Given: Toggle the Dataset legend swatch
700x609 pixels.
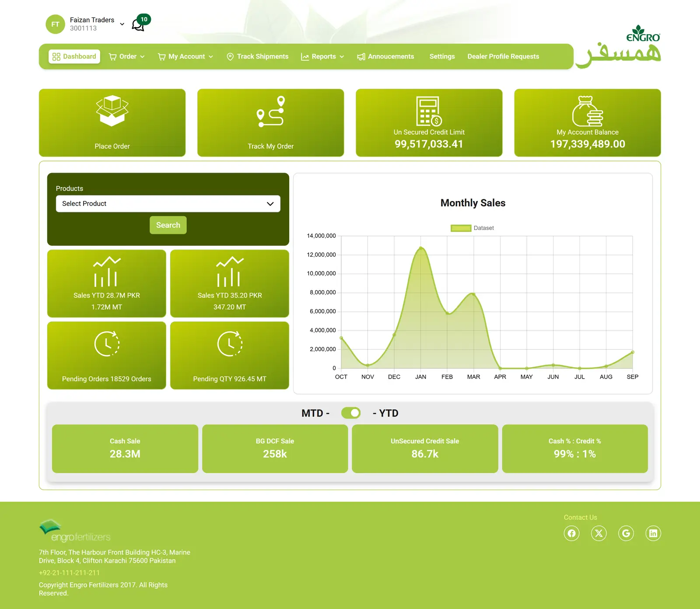Looking at the screenshot, I should pos(461,228).
